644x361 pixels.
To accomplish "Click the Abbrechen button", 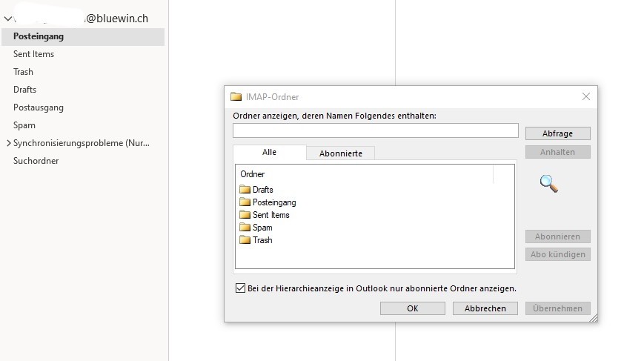I will (x=485, y=308).
